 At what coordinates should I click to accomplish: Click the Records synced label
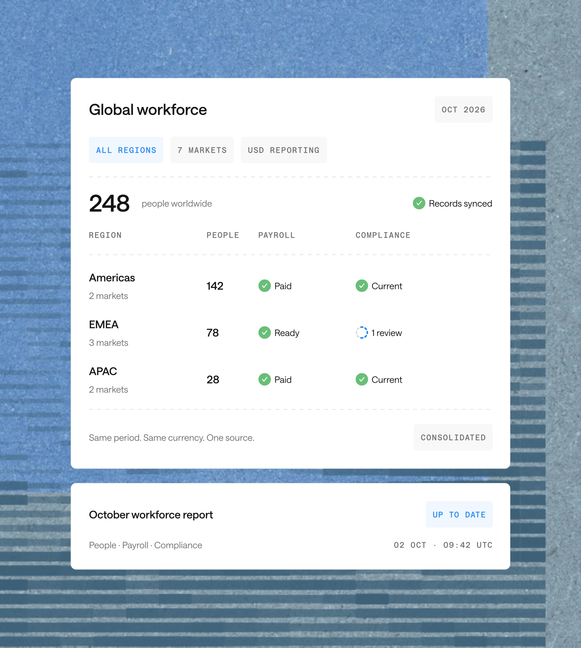click(460, 204)
